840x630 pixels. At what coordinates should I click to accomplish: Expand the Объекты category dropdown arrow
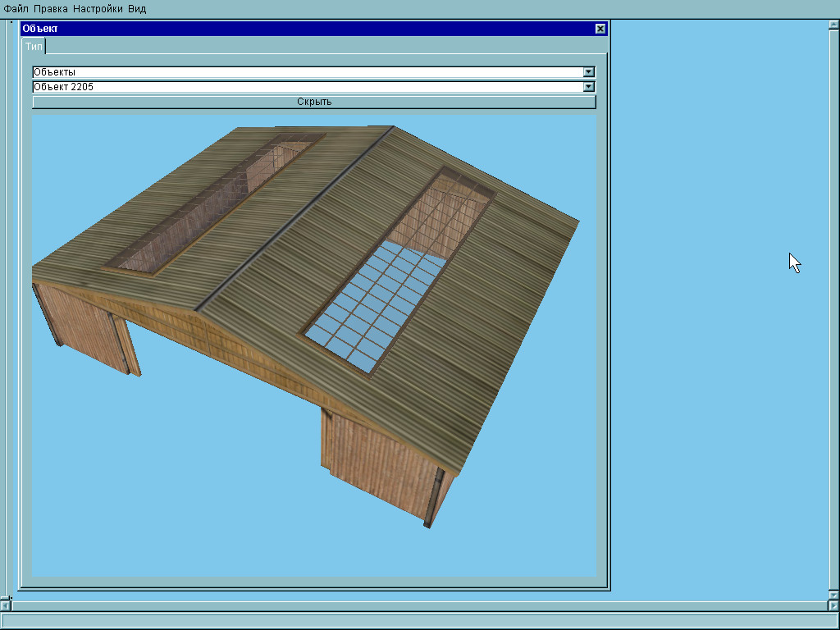(x=589, y=72)
